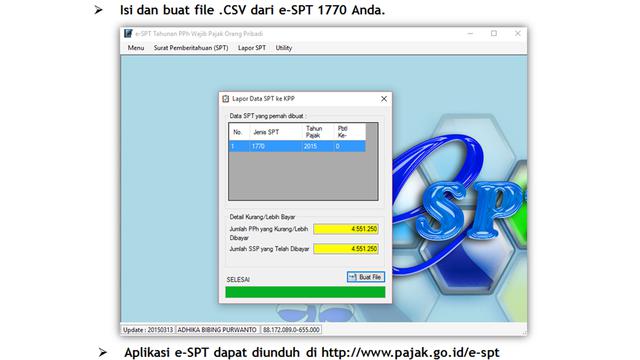
Task: Click the green SELESAI progress bar
Action: (x=305, y=292)
